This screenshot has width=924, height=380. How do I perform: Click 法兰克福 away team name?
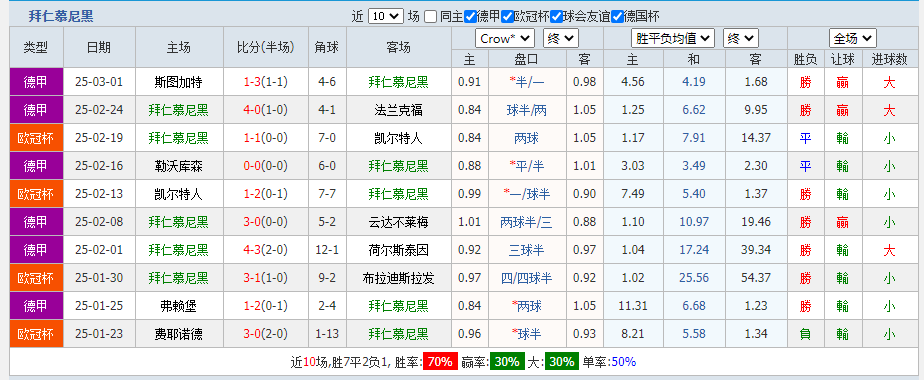398,110
